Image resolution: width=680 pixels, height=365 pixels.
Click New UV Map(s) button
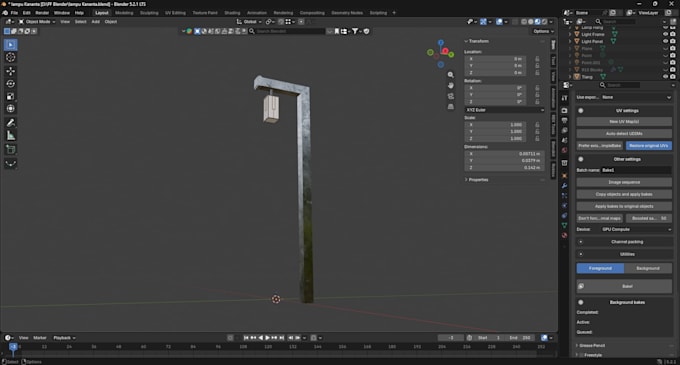click(x=624, y=121)
